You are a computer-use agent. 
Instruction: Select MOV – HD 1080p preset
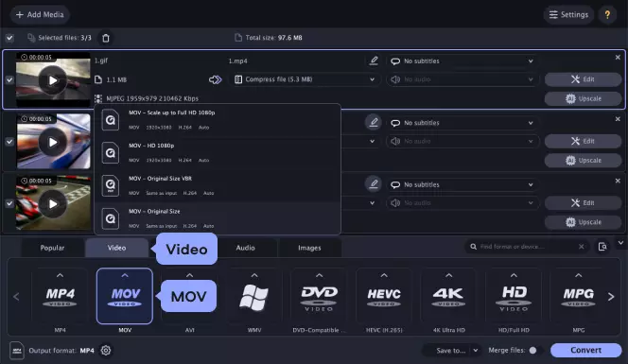(218, 152)
